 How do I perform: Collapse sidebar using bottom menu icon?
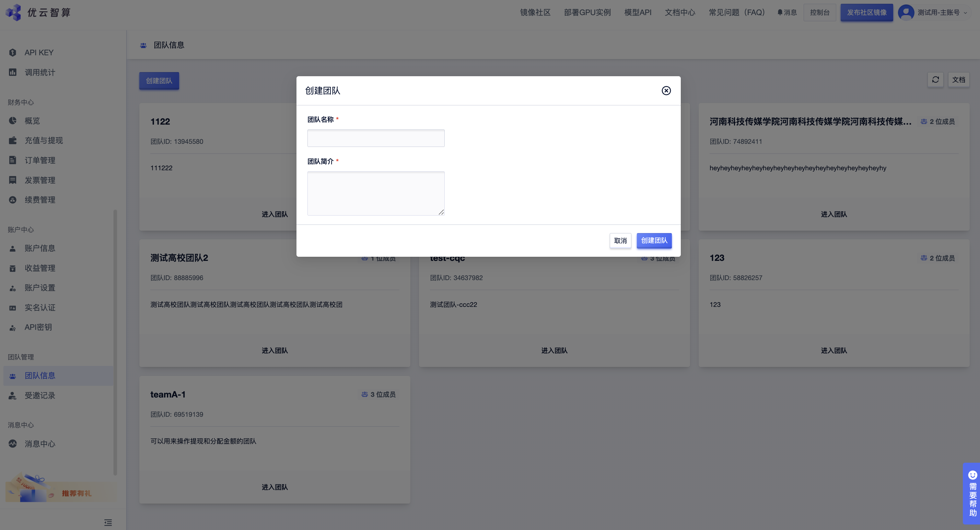[x=108, y=522]
